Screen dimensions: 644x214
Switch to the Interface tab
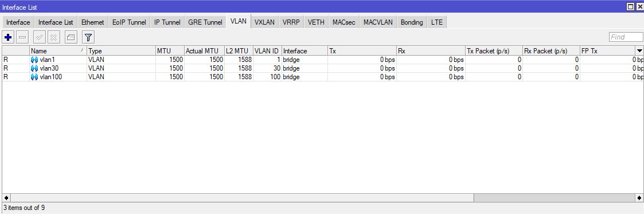pyautogui.click(x=18, y=22)
